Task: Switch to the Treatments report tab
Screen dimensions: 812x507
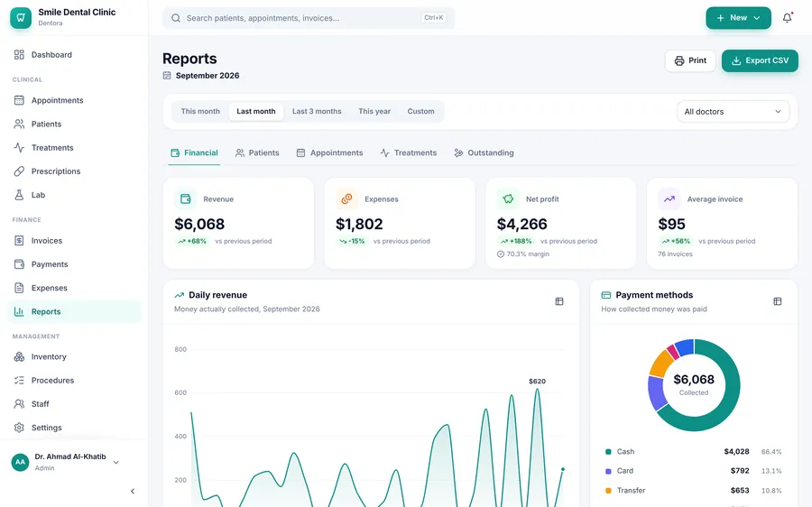Action: [409, 153]
